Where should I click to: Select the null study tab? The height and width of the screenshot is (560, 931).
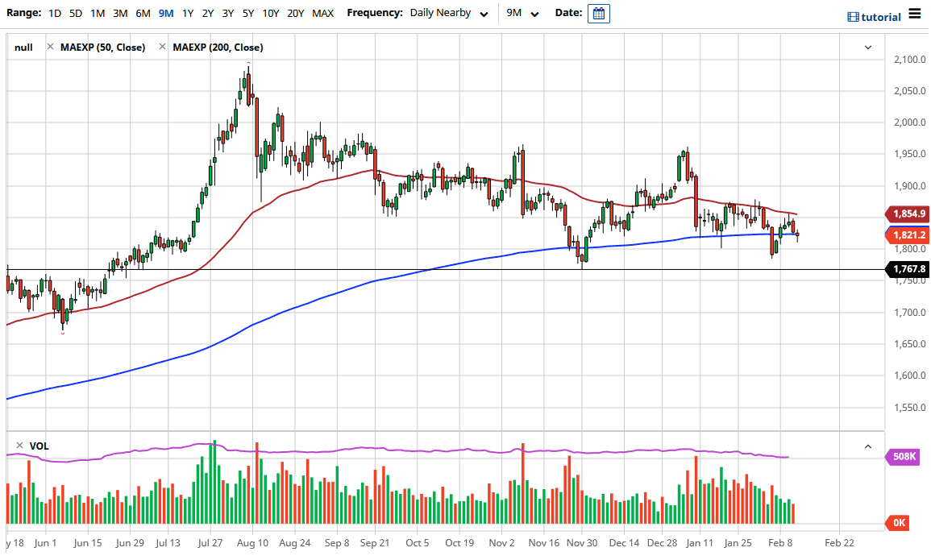(23, 47)
